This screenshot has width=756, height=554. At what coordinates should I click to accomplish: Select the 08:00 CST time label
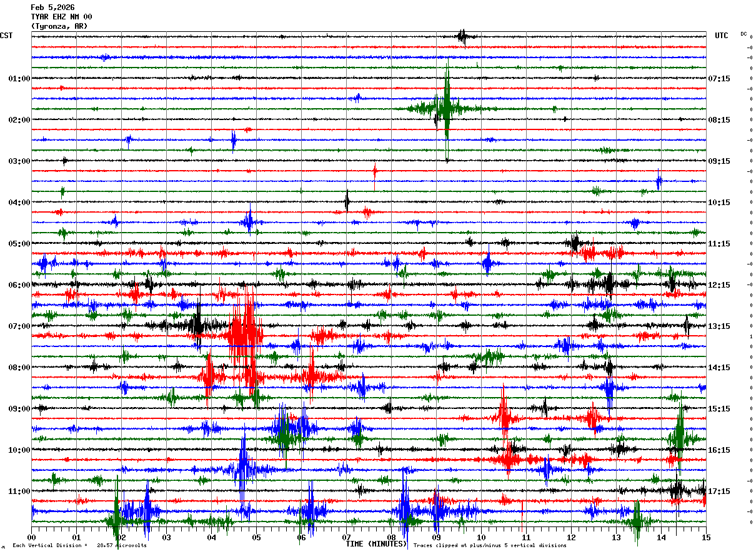[19, 368]
